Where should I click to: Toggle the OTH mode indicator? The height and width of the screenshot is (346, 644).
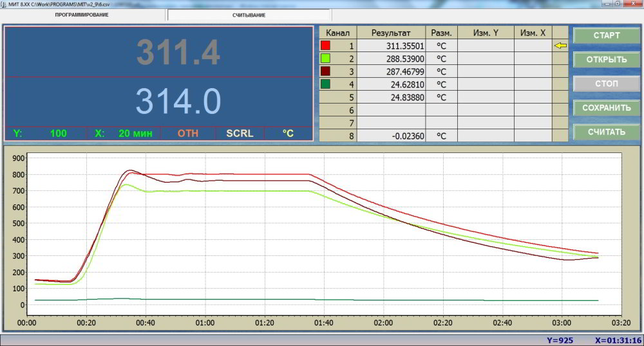(x=188, y=134)
